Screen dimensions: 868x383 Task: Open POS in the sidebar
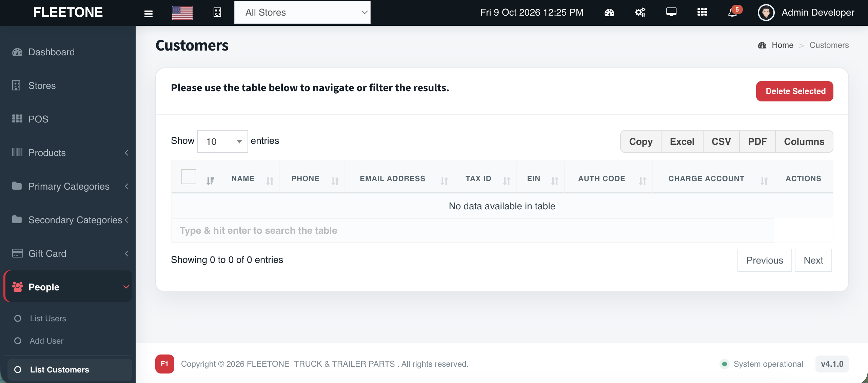point(68,119)
